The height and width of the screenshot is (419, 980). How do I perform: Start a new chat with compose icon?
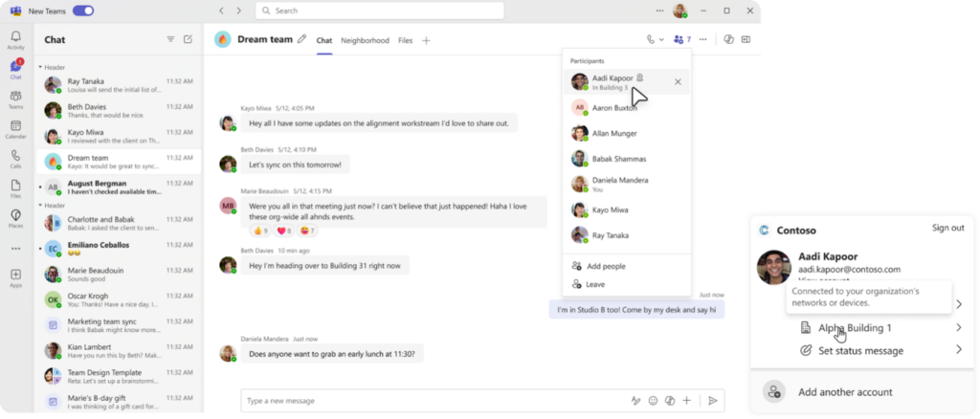[x=189, y=39]
